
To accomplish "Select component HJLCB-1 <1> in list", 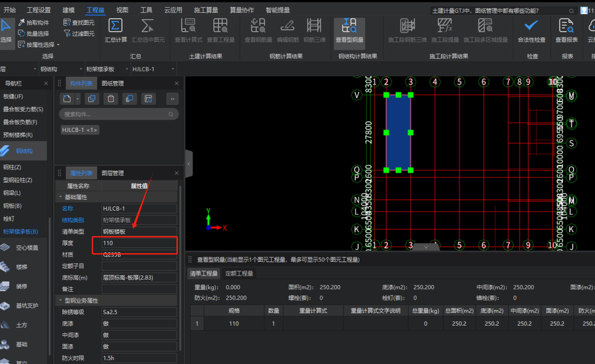I will tap(80, 130).
